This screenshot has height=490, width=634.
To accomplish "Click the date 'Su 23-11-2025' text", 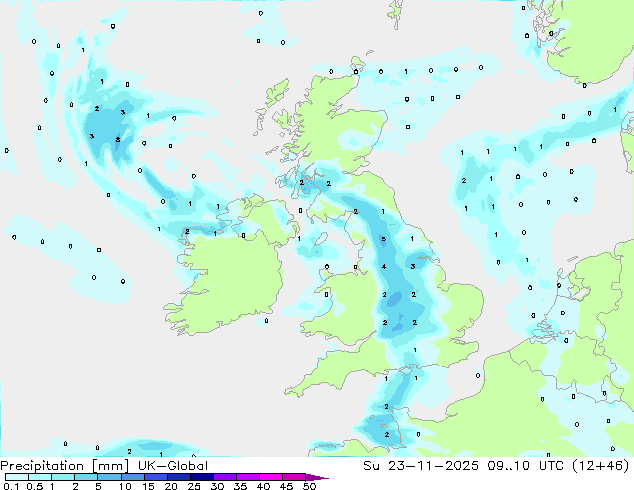I will [x=421, y=466].
